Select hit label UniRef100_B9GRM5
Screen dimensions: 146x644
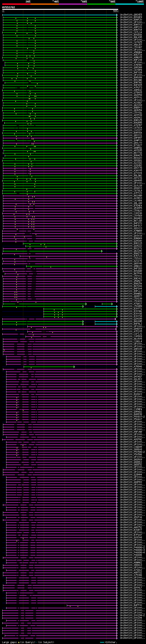point(131,123)
